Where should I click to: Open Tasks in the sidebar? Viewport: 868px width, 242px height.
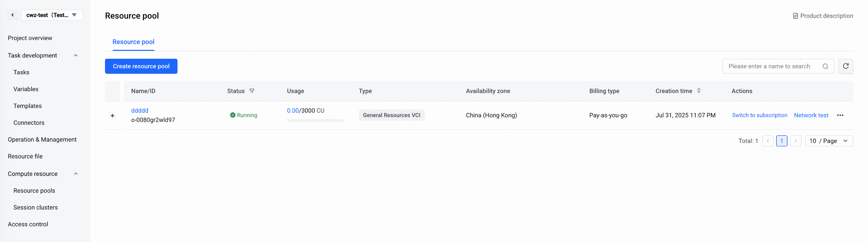point(21,72)
